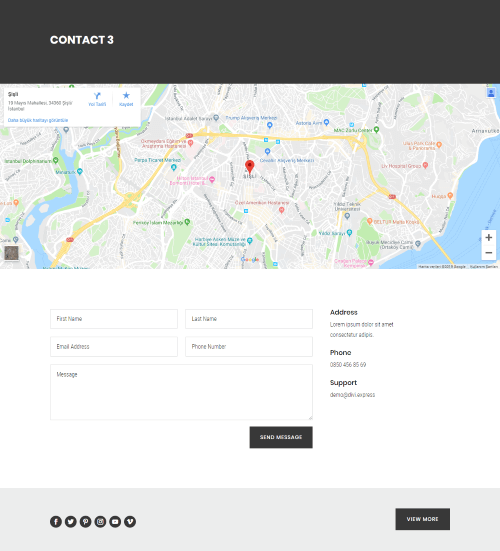The image size is (500, 551).
Task: Click the Street View pegman icon
Action: pyautogui.click(x=491, y=93)
